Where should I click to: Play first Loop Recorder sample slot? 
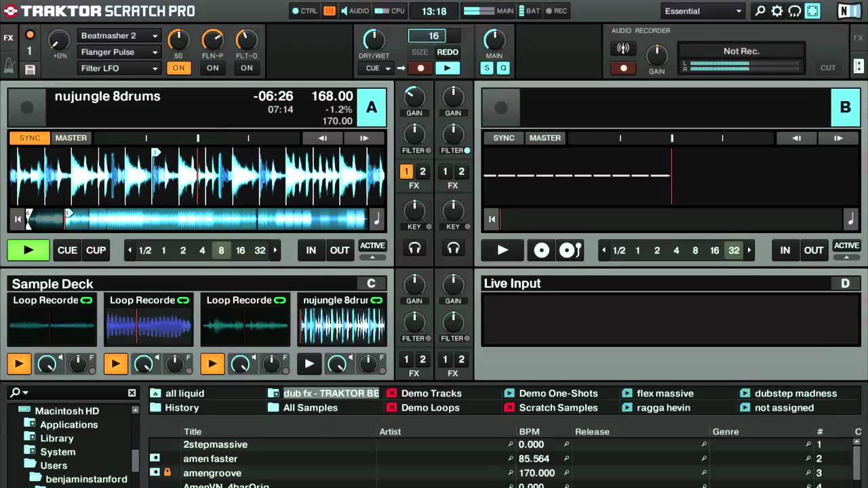pos(19,364)
